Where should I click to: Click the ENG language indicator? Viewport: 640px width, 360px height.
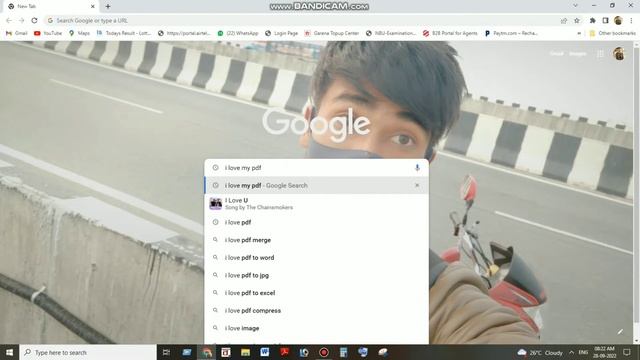[583, 352]
